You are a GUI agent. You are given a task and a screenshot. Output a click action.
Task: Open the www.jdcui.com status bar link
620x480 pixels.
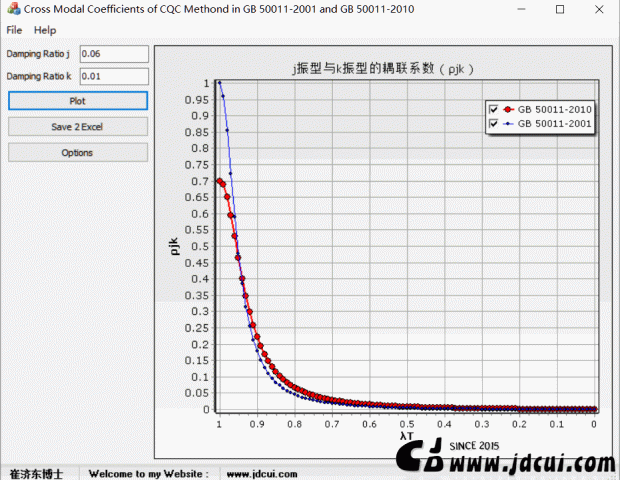[x=262, y=473]
